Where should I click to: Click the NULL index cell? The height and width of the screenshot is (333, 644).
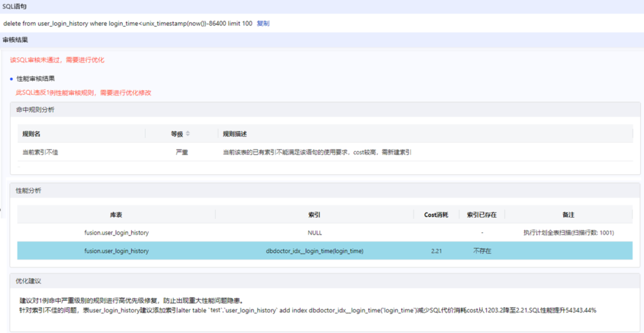[315, 233]
